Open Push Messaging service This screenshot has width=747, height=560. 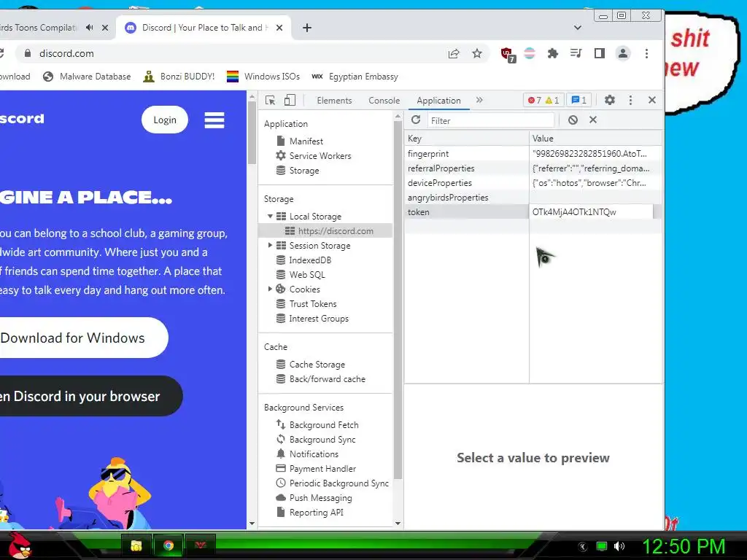pos(314,497)
